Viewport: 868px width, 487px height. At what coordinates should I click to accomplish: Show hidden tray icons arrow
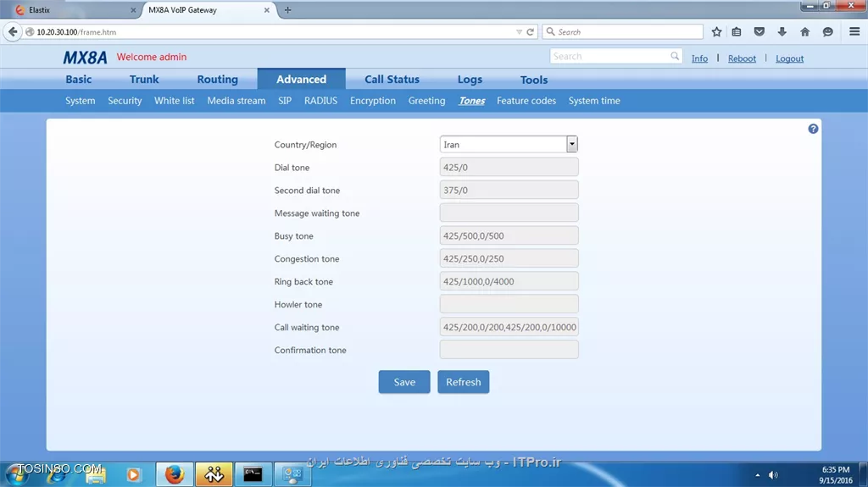[757, 475]
